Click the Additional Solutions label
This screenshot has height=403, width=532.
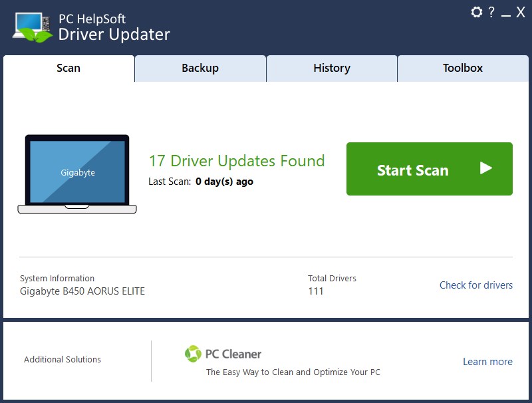click(63, 359)
